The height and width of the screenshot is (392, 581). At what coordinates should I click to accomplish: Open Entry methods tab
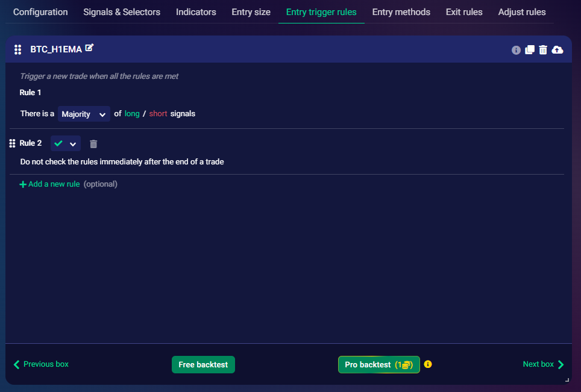(401, 12)
